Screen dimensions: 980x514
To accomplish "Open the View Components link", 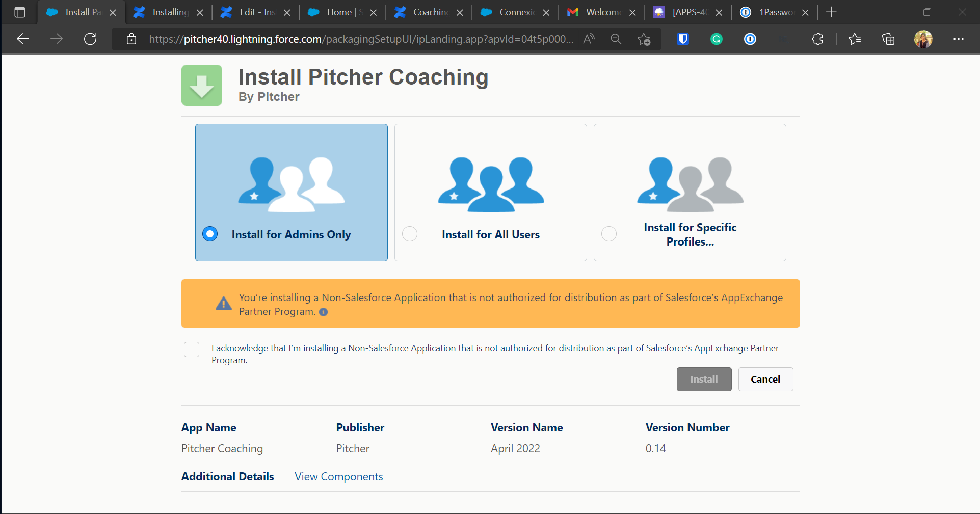I will pos(338,476).
